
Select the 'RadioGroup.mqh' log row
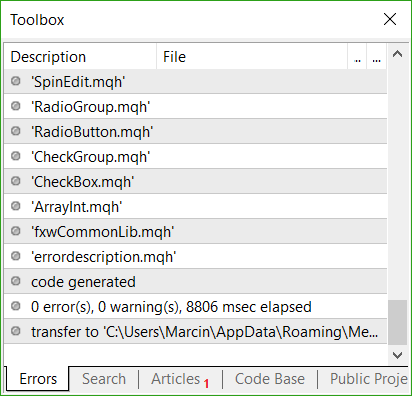coord(196,106)
